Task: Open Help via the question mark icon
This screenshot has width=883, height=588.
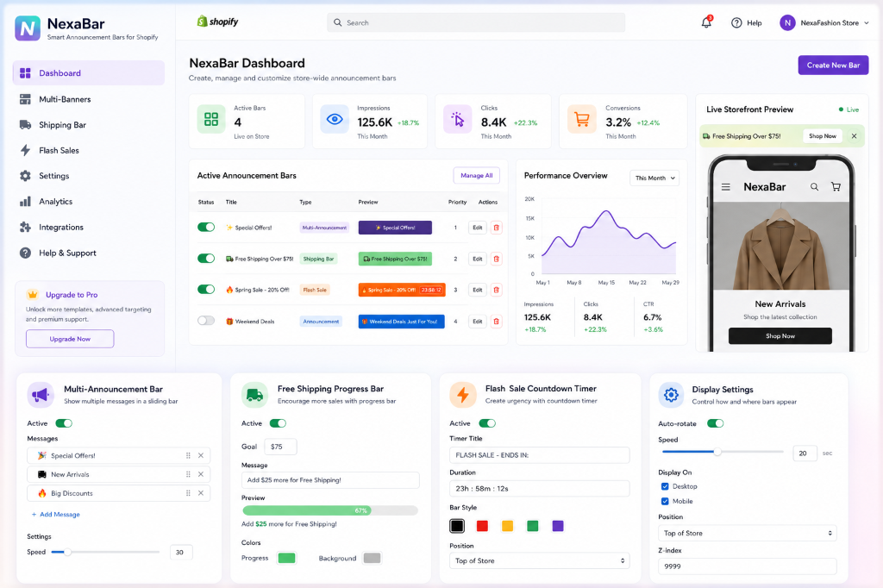Action: click(x=736, y=23)
